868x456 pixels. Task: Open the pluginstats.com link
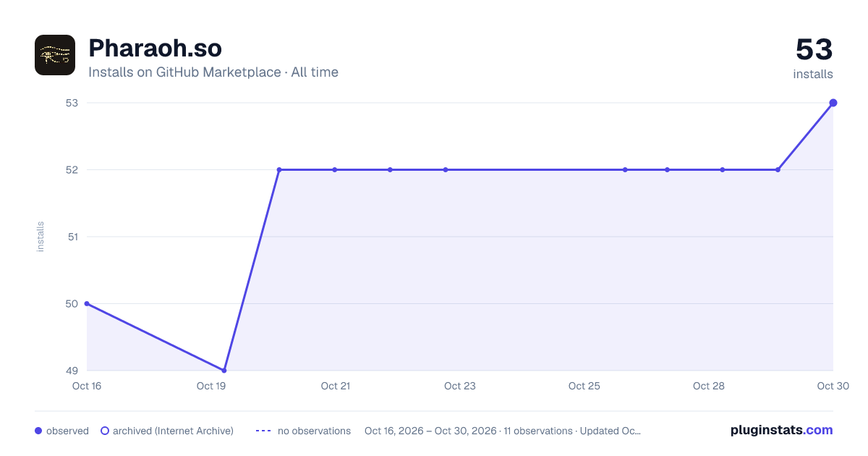click(x=782, y=430)
